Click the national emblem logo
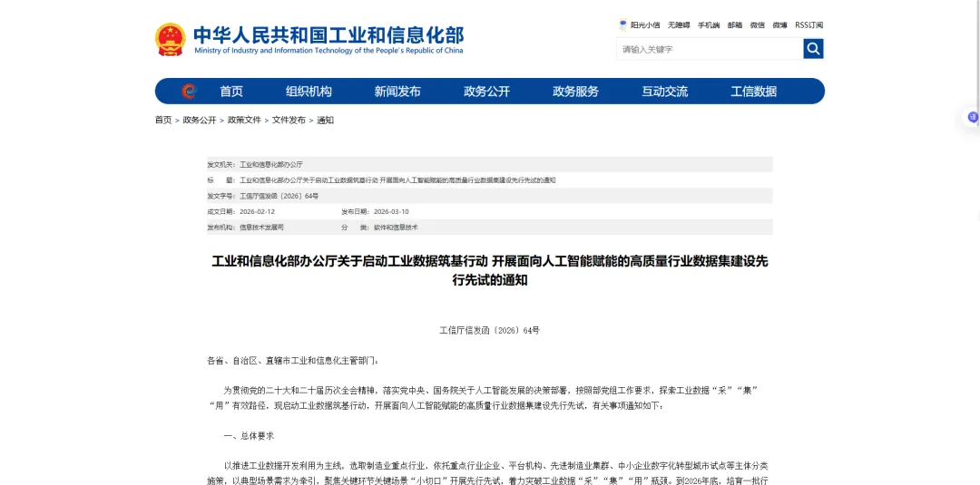The height and width of the screenshot is (485, 980). click(x=170, y=39)
